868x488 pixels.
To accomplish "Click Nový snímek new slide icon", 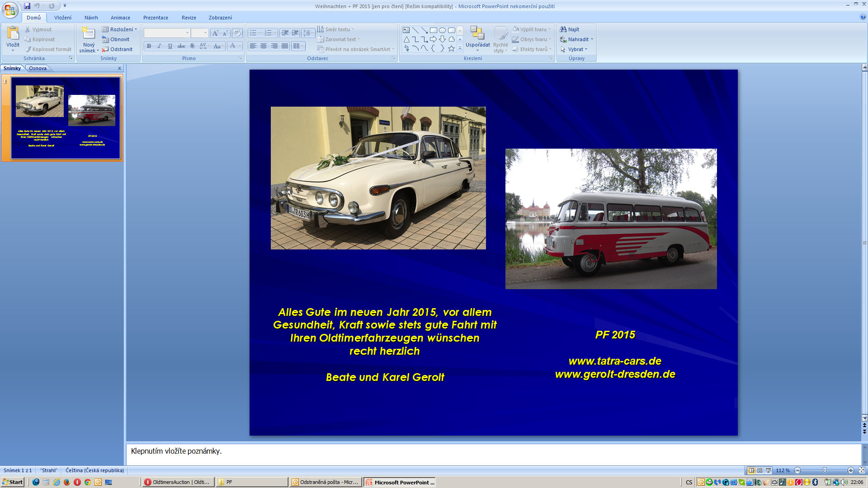I will tap(89, 33).
